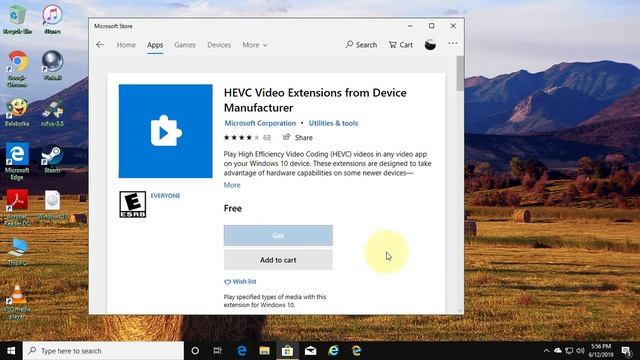The image size is (640, 360).
Task: Click the Store window vertical scrollbar
Action: point(460,73)
